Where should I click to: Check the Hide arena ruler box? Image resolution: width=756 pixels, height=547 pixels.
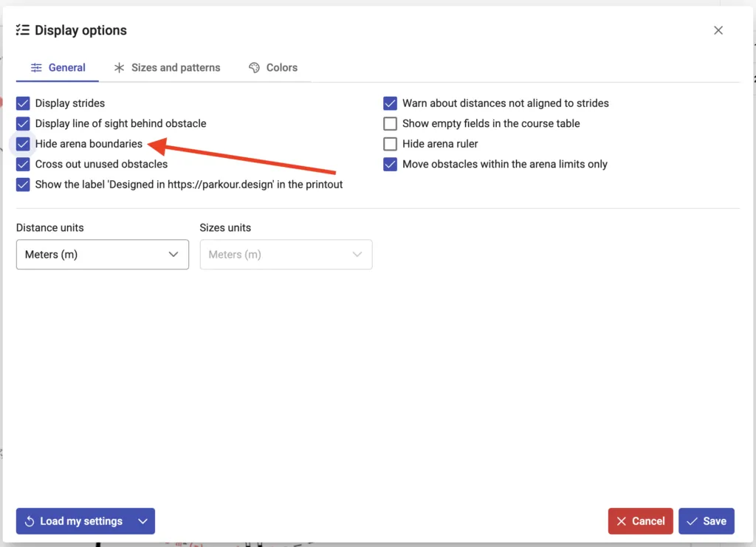pos(390,144)
